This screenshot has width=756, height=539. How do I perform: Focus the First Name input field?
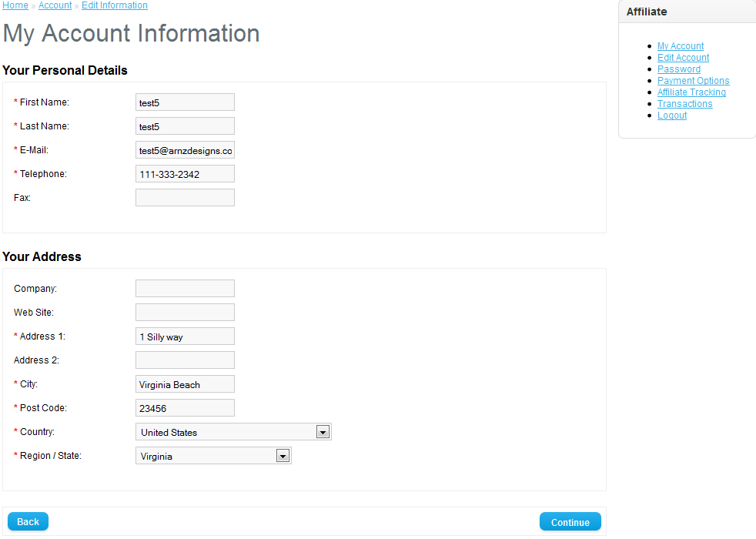(x=185, y=102)
